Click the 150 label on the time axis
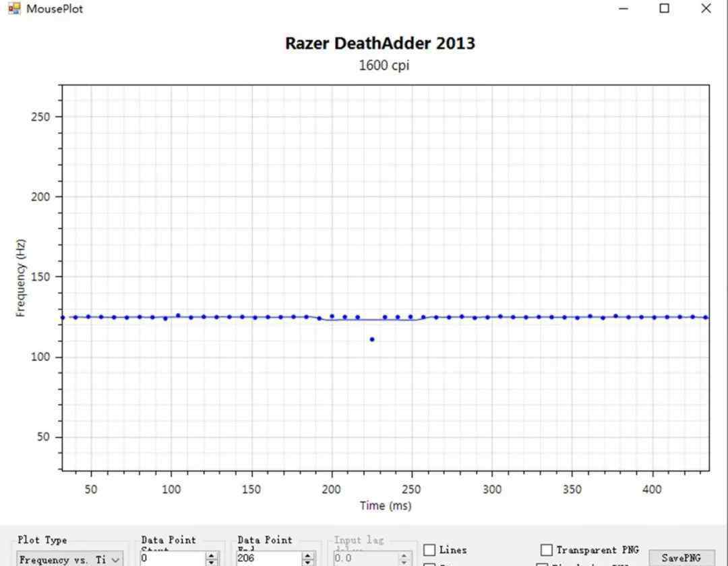Viewport: 728px width, 566px height. pos(251,489)
